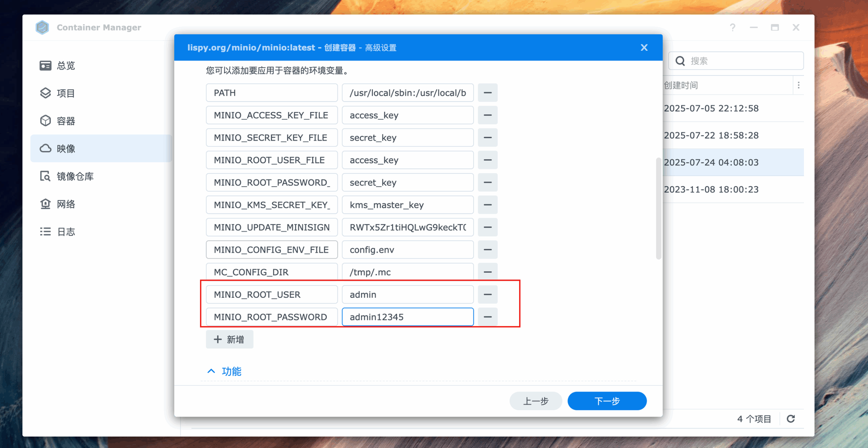The width and height of the screenshot is (868, 448).
Task: Edit the MINIO_ROOT_PASSWORD name field
Action: point(272,317)
